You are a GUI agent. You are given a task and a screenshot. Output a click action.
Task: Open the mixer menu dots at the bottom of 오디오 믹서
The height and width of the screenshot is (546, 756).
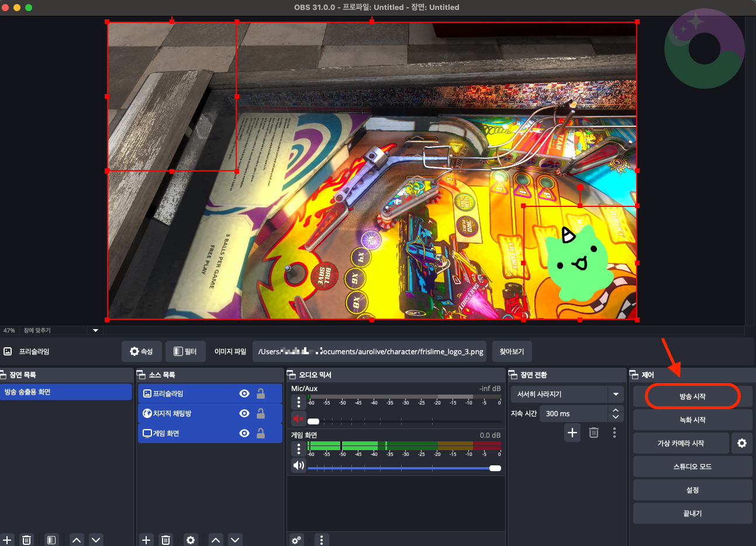pos(322,540)
